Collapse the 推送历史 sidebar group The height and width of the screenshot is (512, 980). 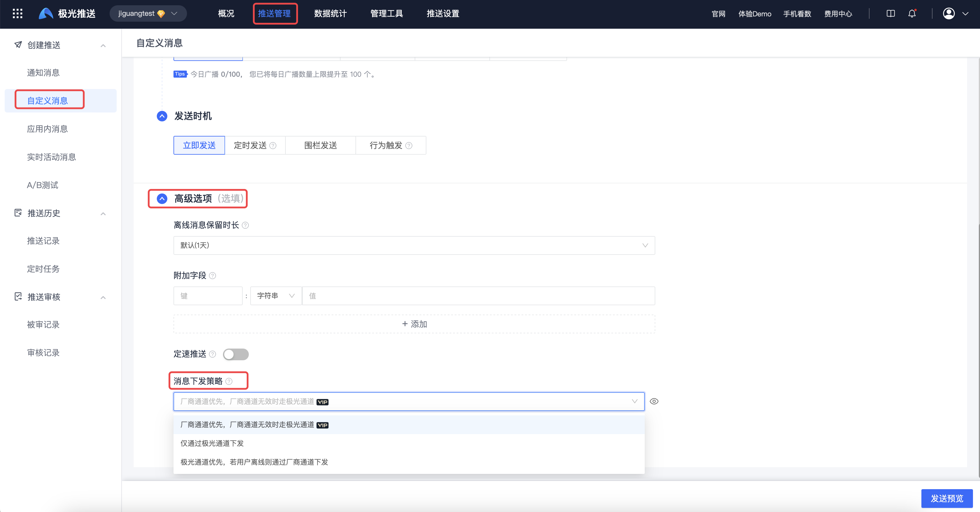coord(103,214)
